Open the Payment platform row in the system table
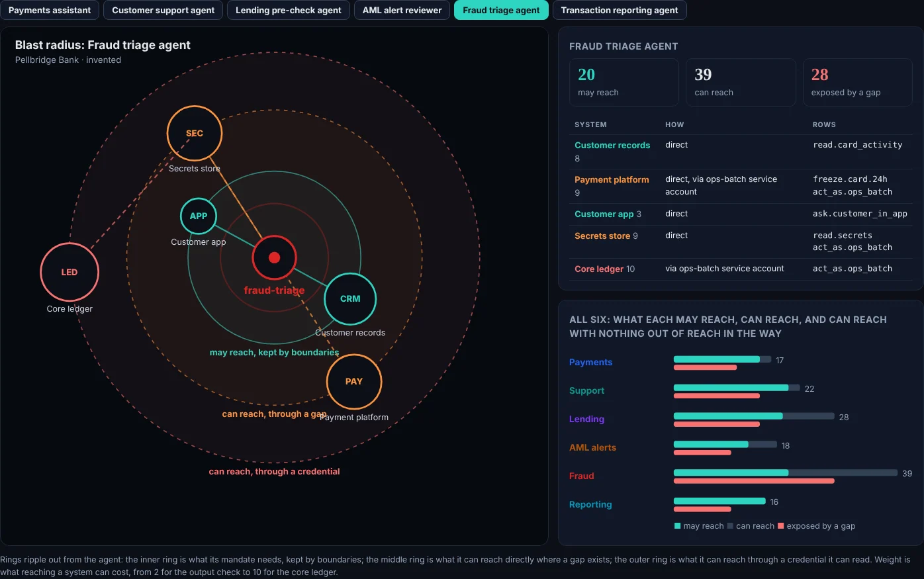 (x=741, y=186)
